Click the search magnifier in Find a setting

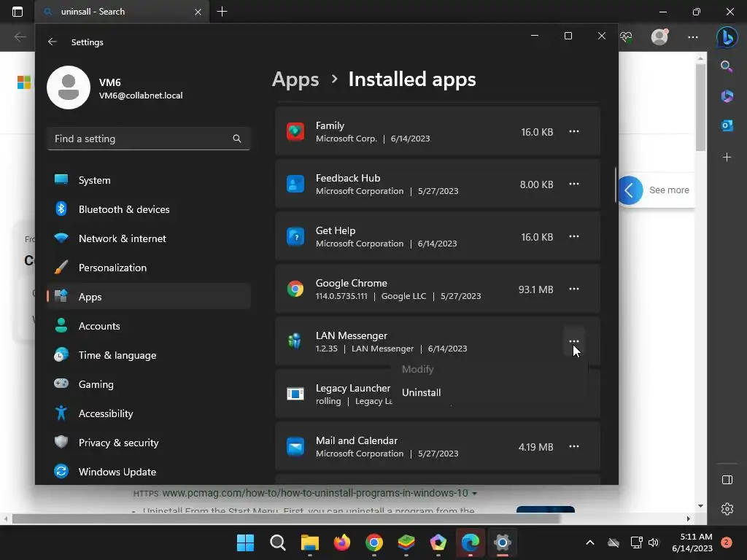click(x=237, y=139)
